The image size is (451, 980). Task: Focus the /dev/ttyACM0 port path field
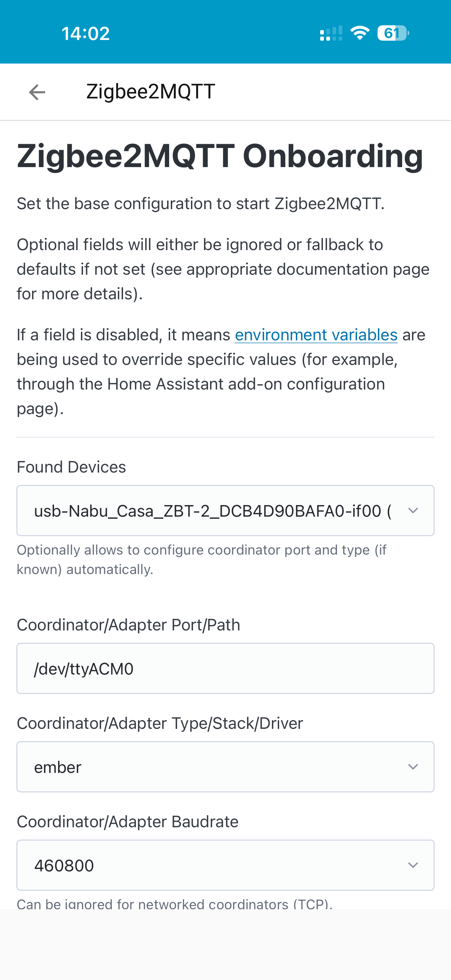click(x=225, y=668)
